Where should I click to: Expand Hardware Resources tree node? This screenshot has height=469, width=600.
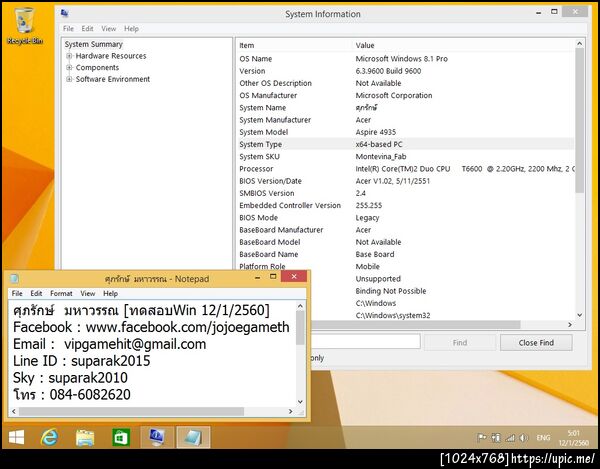click(x=69, y=56)
